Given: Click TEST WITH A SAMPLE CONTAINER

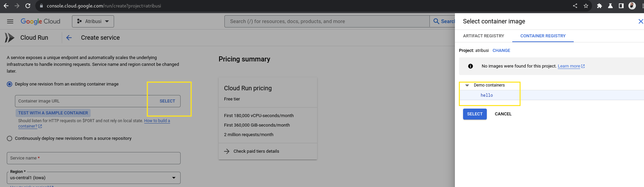Looking at the screenshot, I should point(53,113).
